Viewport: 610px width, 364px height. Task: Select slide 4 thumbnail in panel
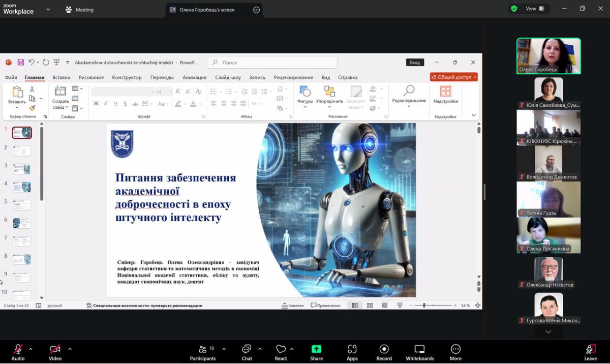click(x=22, y=187)
